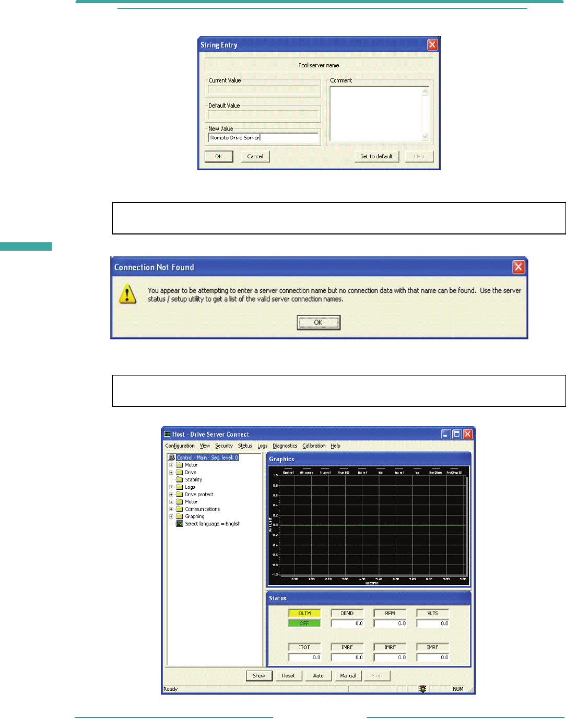Open the Security menu

(x=224, y=446)
